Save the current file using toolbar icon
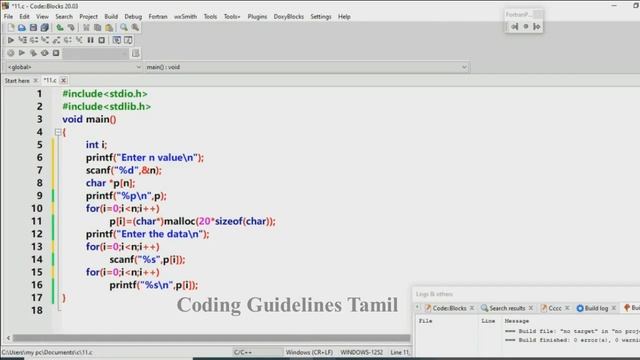Screen dimensions: 640x360 [x=33, y=27]
